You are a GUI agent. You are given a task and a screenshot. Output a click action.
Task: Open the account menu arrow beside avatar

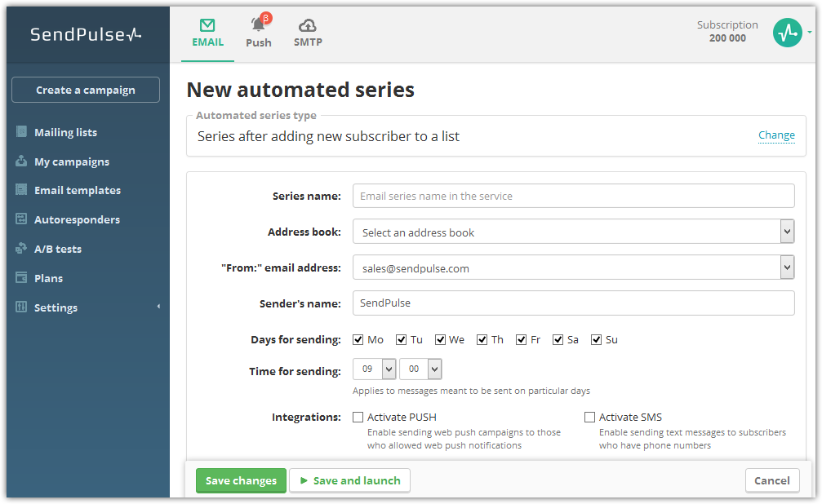810,33
